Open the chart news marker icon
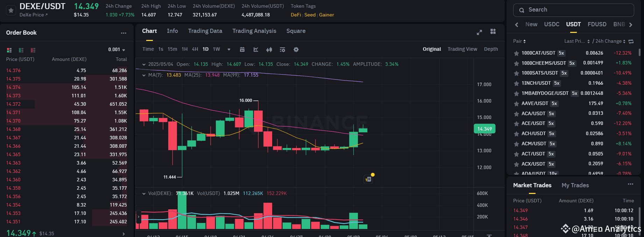Screen dimensions: 644x237 pos(368,179)
